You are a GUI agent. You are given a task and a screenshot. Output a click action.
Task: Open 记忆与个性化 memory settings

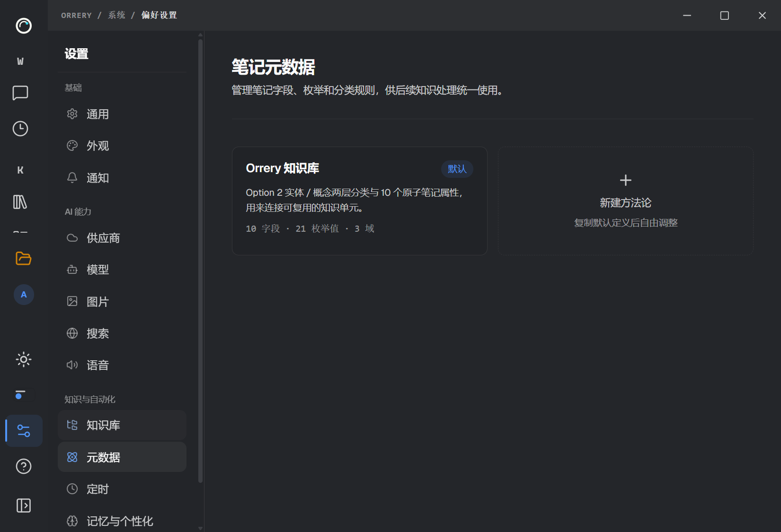[122, 521]
